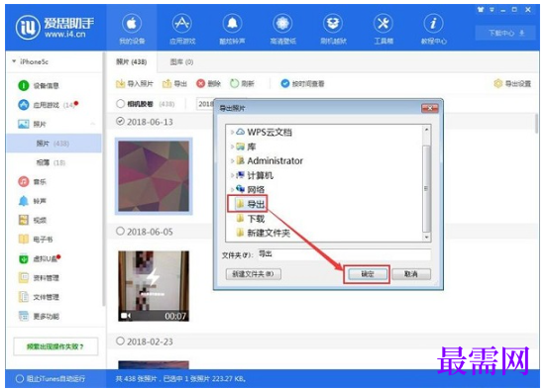Click the folder tree scrollbar down arrow

pyautogui.click(x=426, y=238)
